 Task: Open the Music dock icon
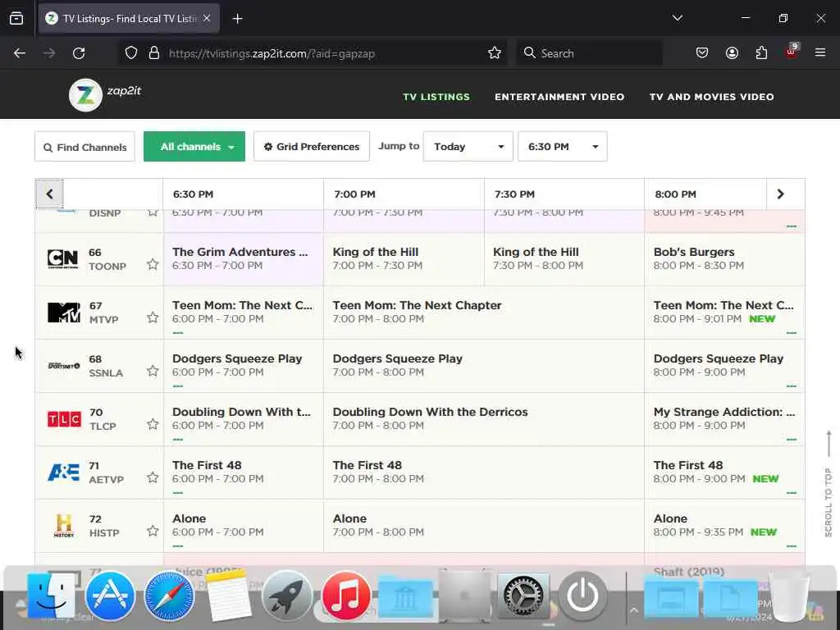pos(346,596)
